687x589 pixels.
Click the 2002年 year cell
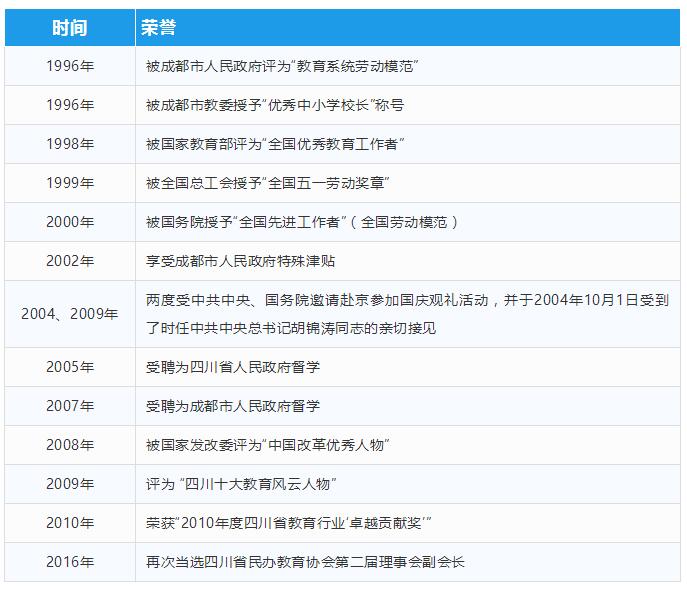tap(70, 261)
